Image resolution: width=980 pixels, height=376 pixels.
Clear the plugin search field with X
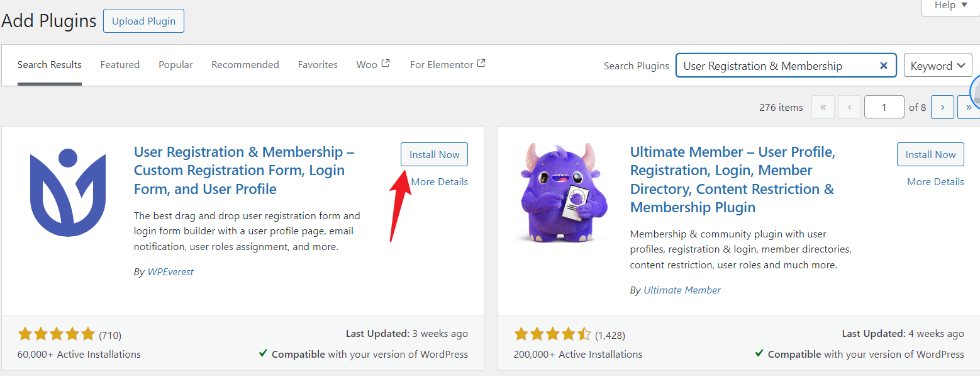click(x=884, y=66)
